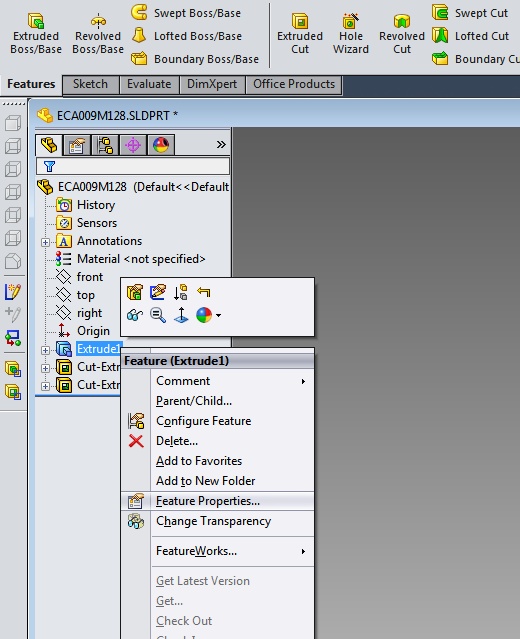Select ECA009M128 root tree node
This screenshot has height=639, width=520.
[x=133, y=187]
